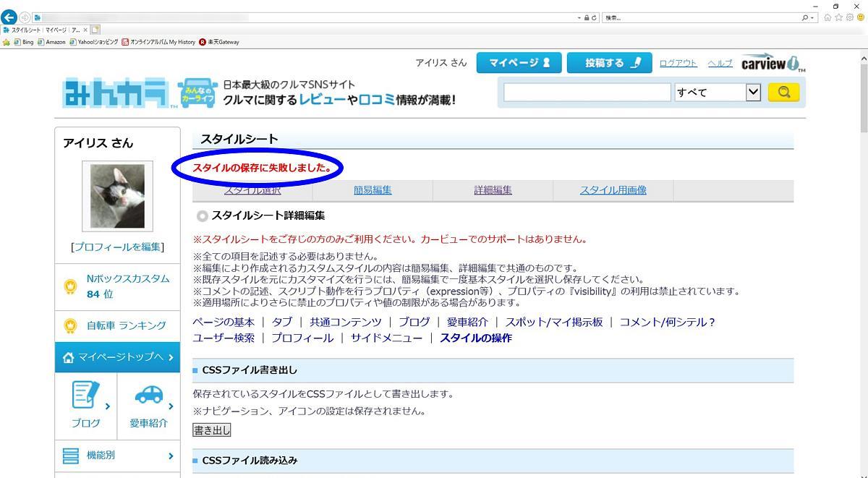
Task: Open the すべて category dropdown
Action: pos(718,93)
